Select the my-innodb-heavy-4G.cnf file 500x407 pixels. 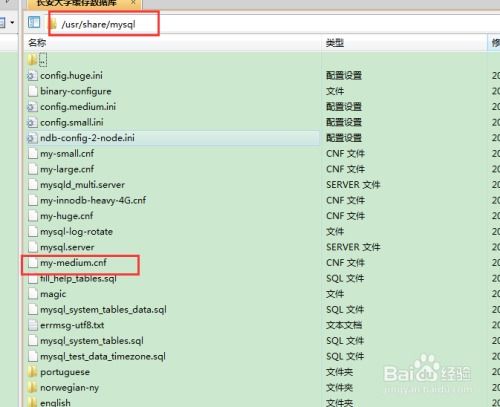tap(93, 200)
